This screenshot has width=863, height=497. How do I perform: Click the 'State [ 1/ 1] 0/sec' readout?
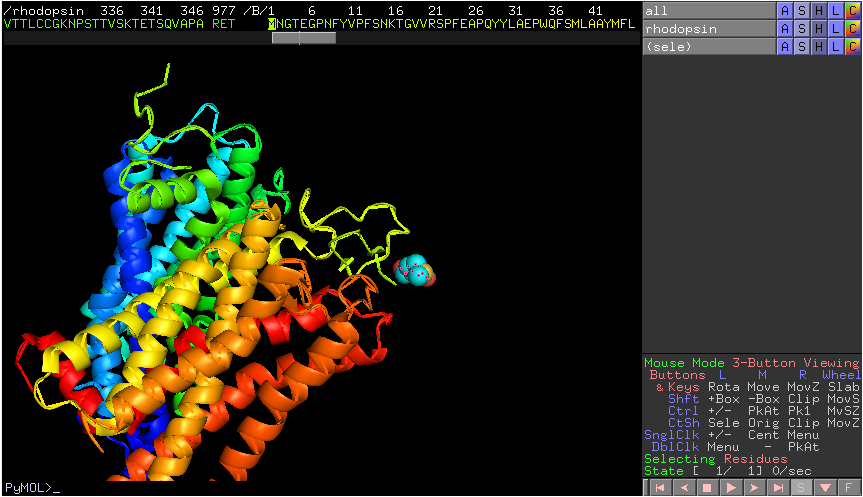click(x=728, y=471)
